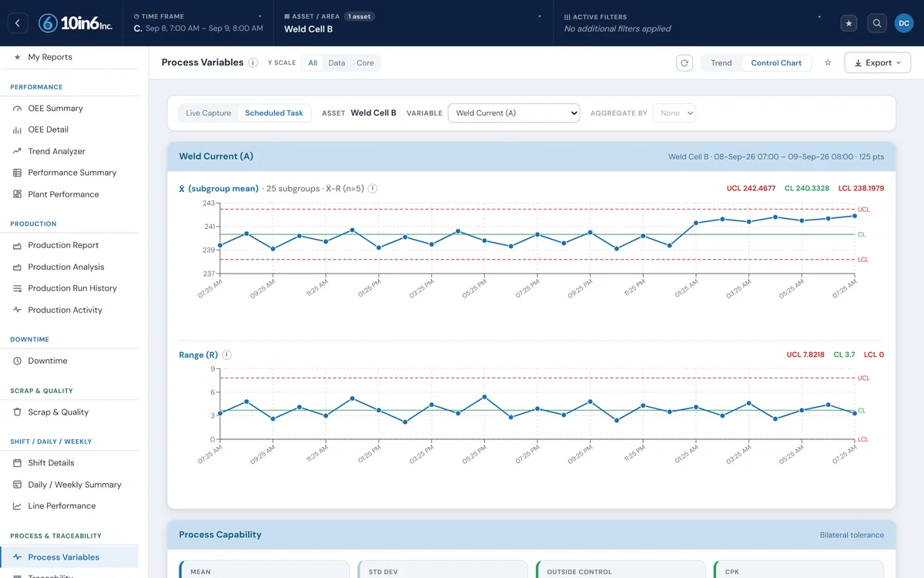Favorite this report with the star outline
The width and height of the screenshot is (924, 578).
(828, 63)
